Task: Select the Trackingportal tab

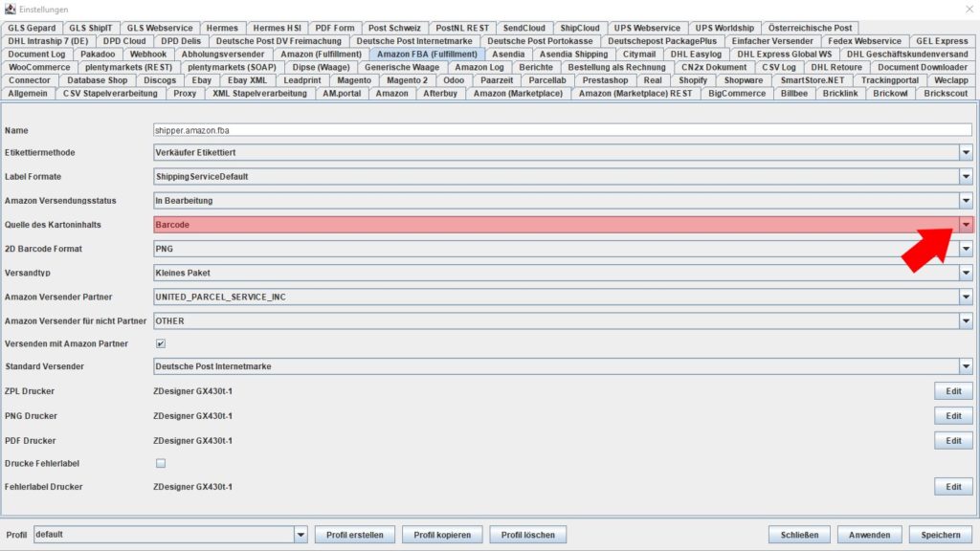Action: (x=889, y=80)
